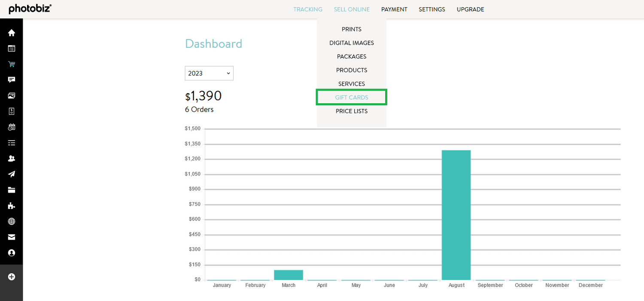Select Gift Cards from the dropdown menu

pos(352,98)
